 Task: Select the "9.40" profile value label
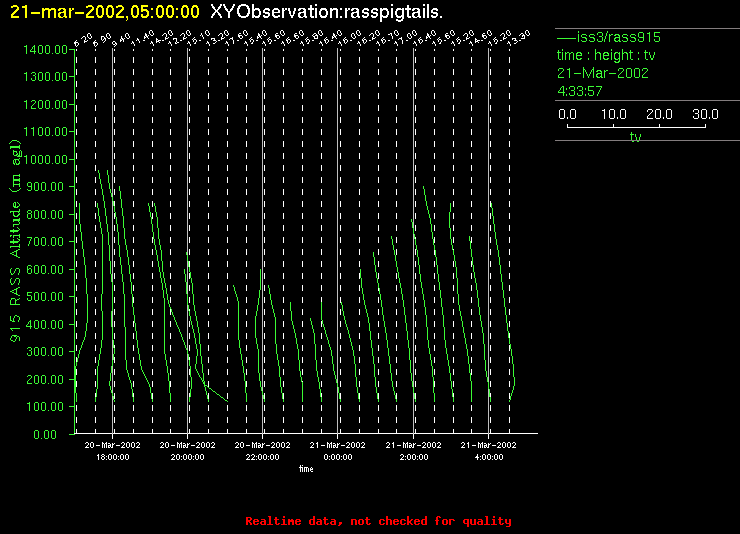coord(121,40)
